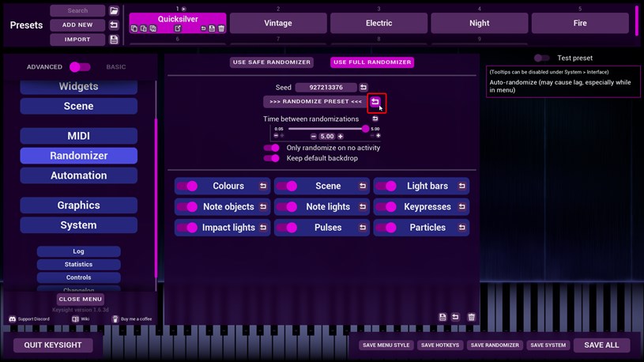Toggle the Test preset switch
The width and height of the screenshot is (644, 362).
click(x=542, y=58)
